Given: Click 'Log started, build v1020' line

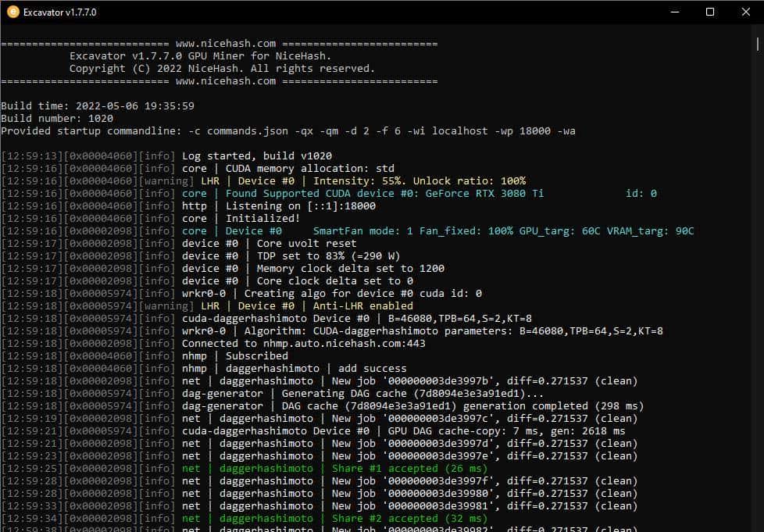Looking at the screenshot, I should click(166, 156).
